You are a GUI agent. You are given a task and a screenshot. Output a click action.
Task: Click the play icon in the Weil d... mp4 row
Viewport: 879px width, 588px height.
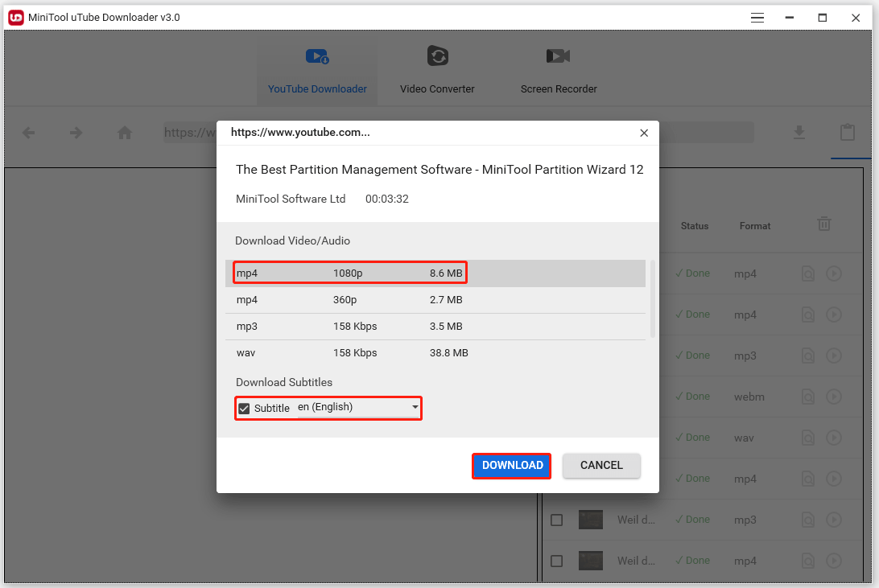click(x=834, y=561)
